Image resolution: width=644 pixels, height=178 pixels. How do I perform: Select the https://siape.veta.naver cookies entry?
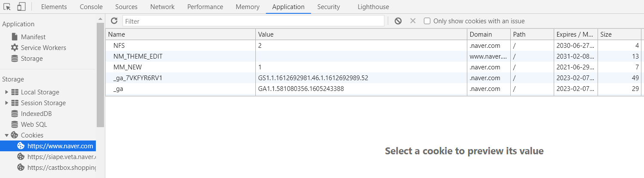(48, 156)
